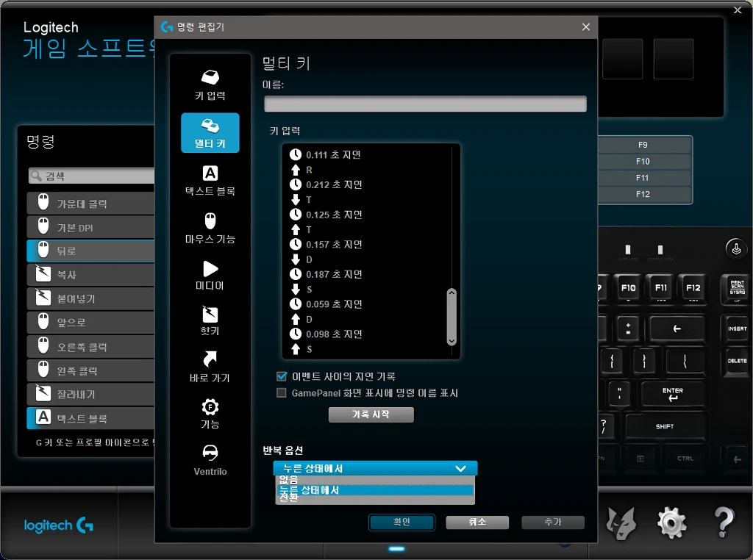Select the Ventrilo category

tap(210, 460)
